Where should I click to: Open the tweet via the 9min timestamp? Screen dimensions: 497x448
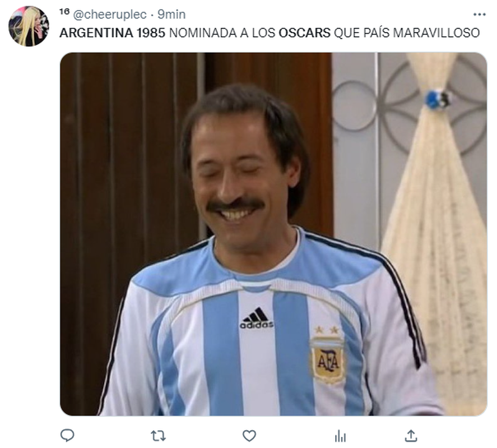171,14
